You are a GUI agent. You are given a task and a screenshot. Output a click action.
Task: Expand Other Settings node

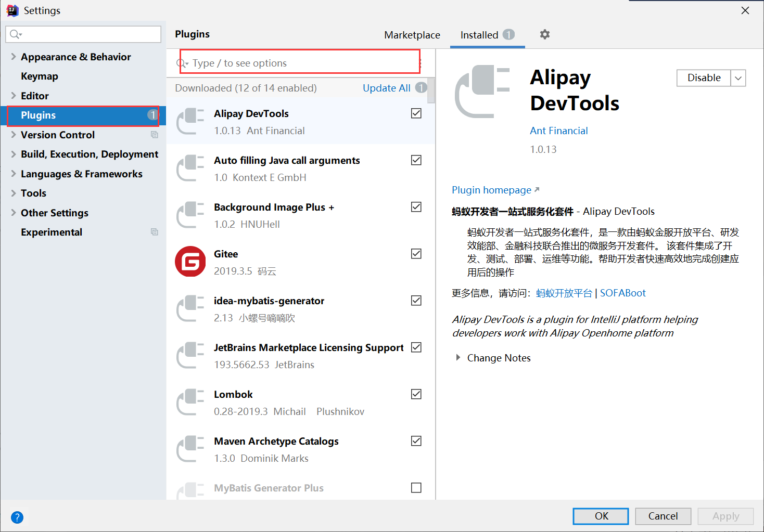[14, 213]
